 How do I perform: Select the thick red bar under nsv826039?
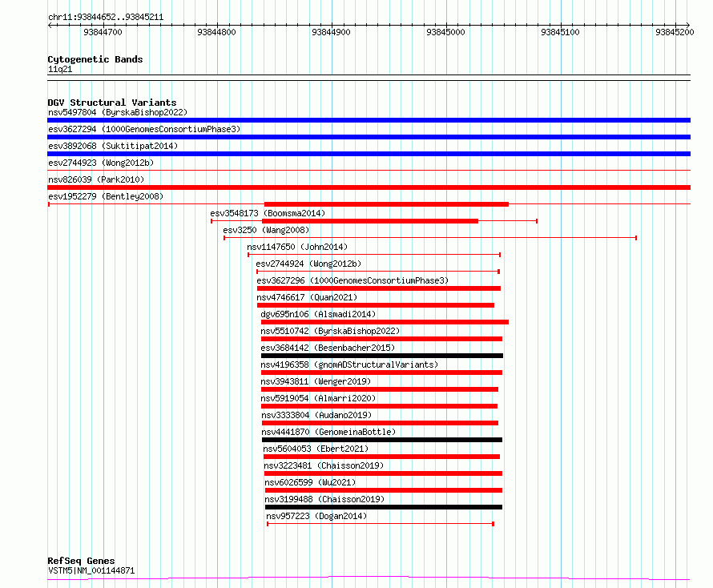tap(369, 187)
